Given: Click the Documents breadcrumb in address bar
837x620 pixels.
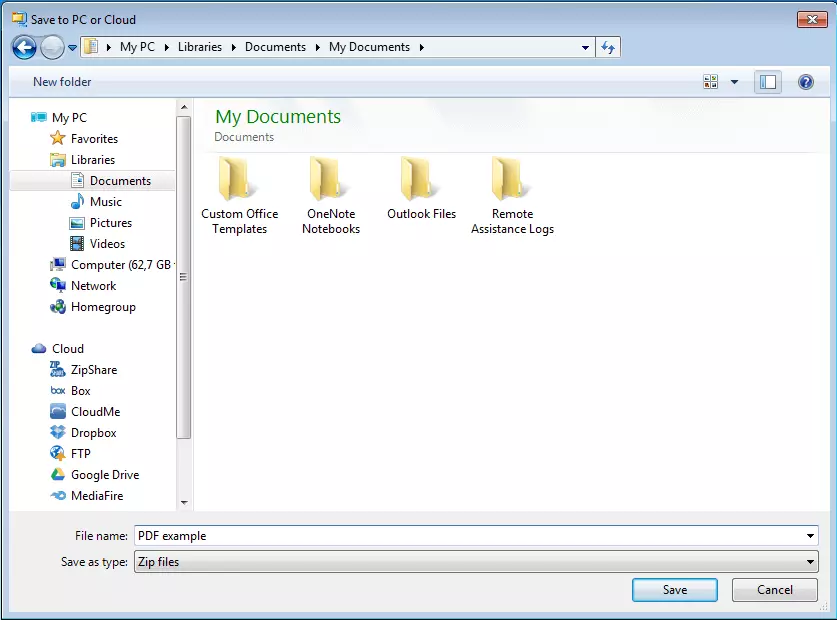Looking at the screenshot, I should coord(275,47).
